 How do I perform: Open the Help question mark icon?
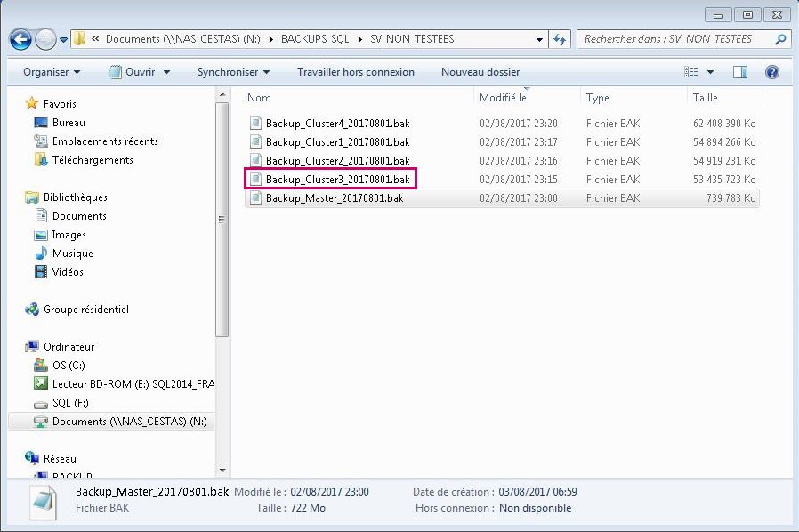coord(771,72)
